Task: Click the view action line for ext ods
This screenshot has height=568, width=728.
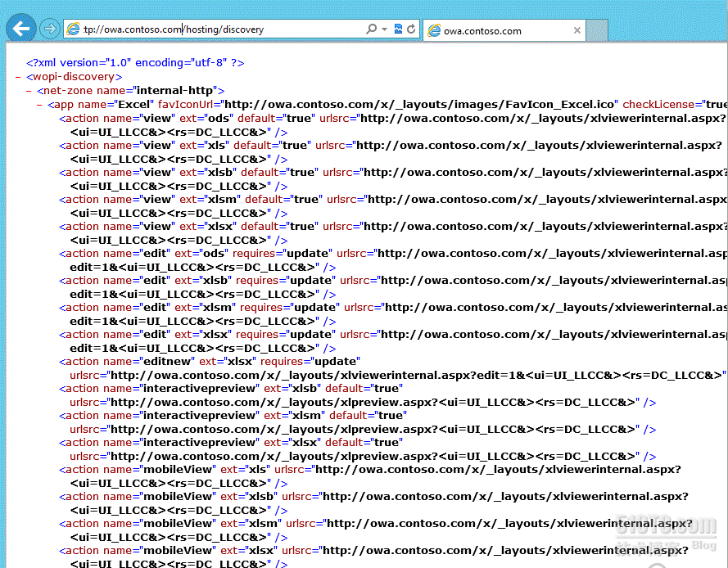Action: pyautogui.click(x=392, y=119)
